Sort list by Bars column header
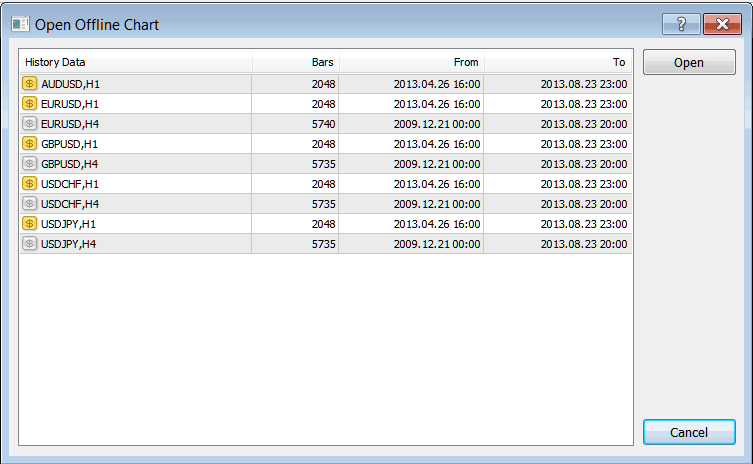The width and height of the screenshot is (753, 464). point(295,62)
